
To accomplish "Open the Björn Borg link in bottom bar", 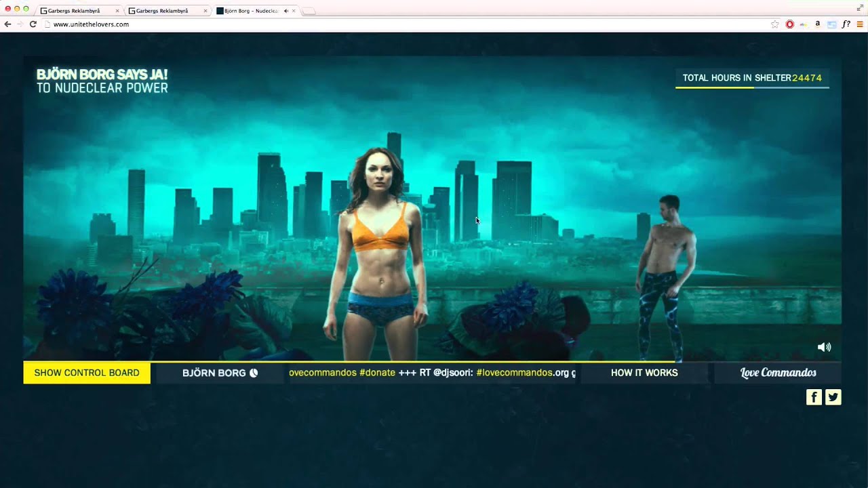I will pyautogui.click(x=220, y=373).
